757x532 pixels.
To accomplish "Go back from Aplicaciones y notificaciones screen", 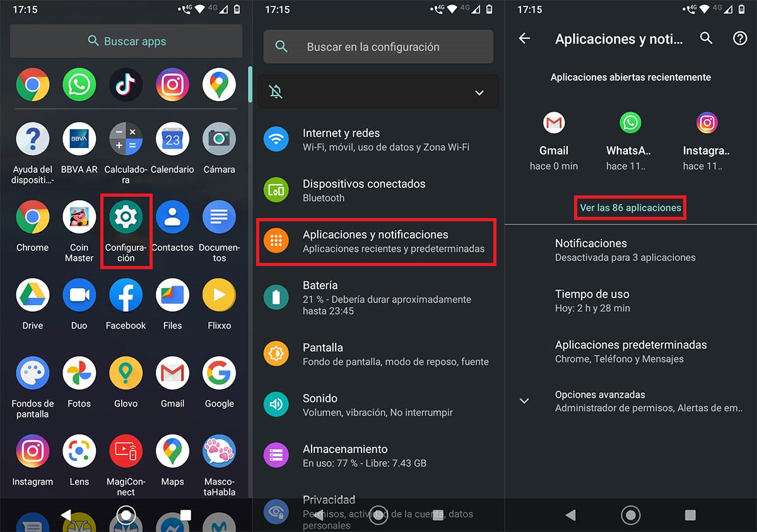I will click(x=524, y=38).
